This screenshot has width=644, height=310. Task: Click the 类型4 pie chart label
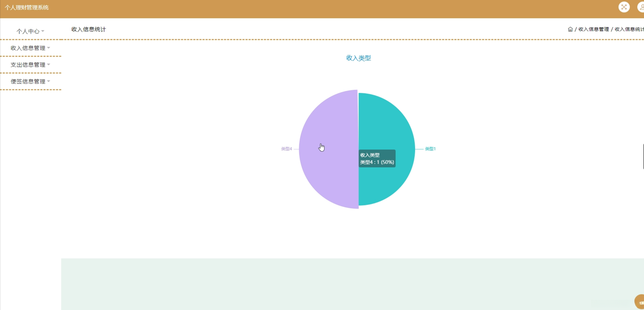coord(286,149)
